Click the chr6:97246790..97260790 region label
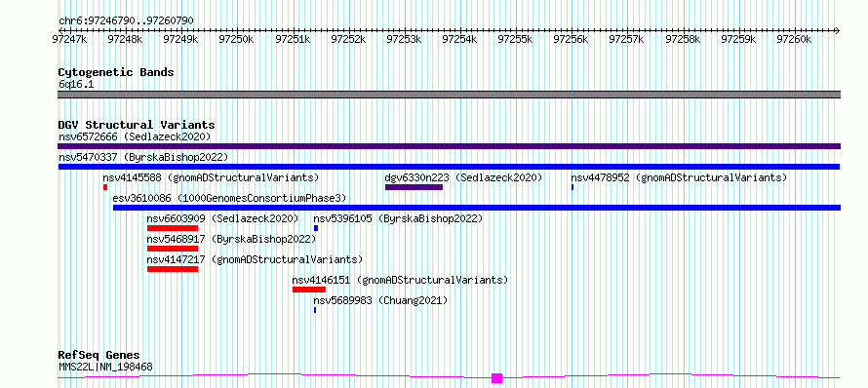This screenshot has width=868, height=388. tap(126, 21)
